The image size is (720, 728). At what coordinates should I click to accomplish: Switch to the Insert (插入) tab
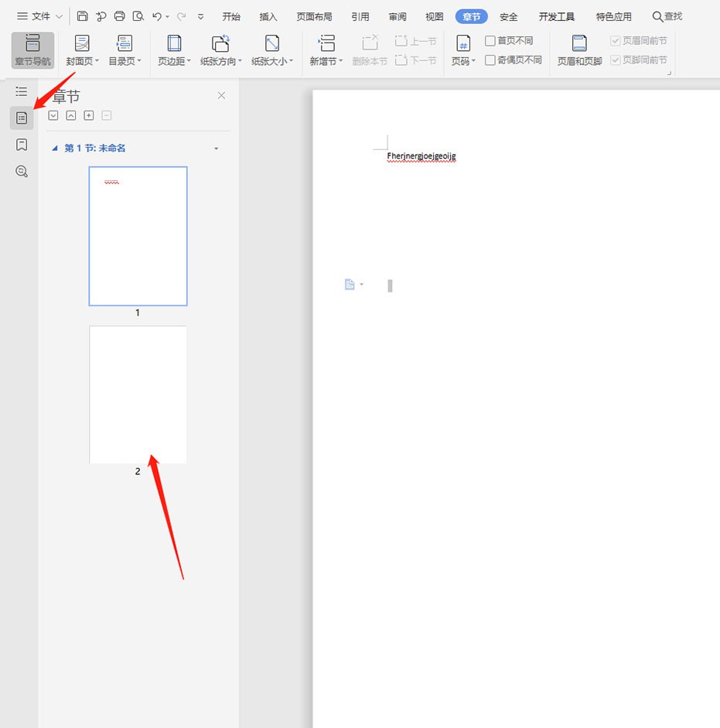pos(268,16)
